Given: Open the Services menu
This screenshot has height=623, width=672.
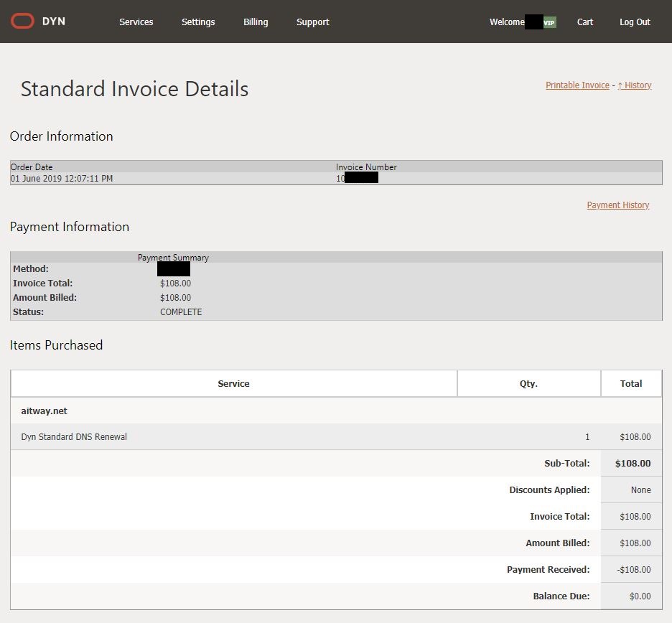Looking at the screenshot, I should pyautogui.click(x=136, y=22).
